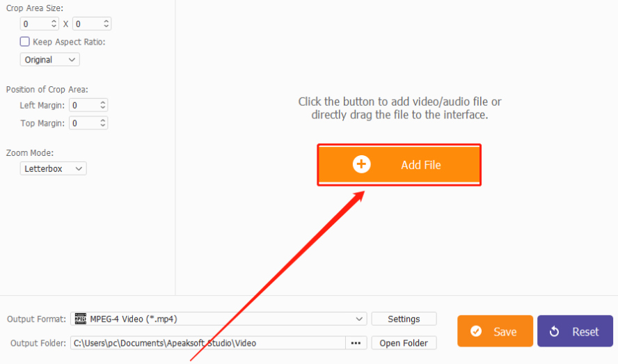Open the Output Format MPEG-4 Video dropdown
Viewport: 618px width, 364px height.
[x=219, y=319]
